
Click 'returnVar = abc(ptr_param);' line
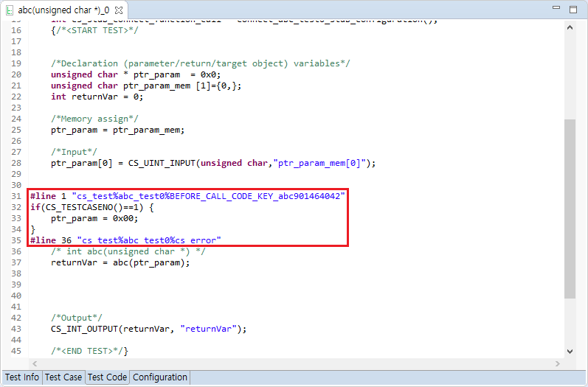pos(120,262)
